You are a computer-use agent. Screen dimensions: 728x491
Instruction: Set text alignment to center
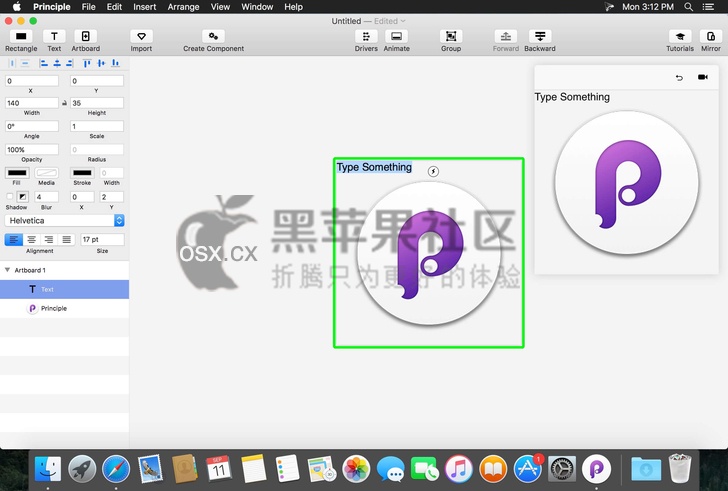coord(31,239)
